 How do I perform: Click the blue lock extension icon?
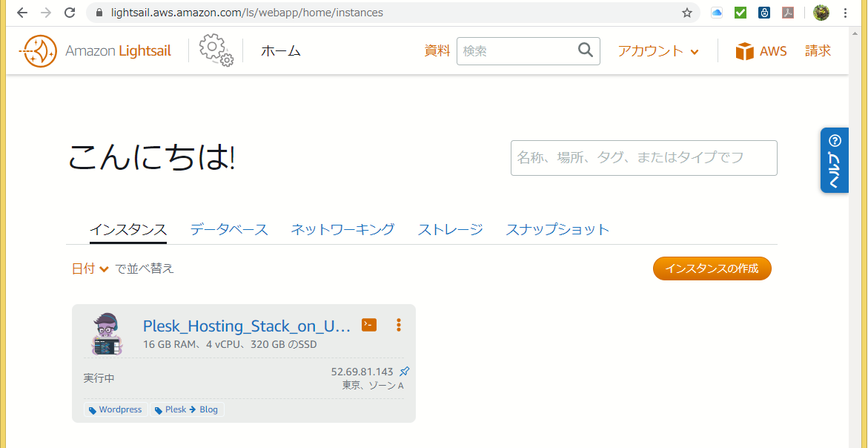[x=764, y=13]
